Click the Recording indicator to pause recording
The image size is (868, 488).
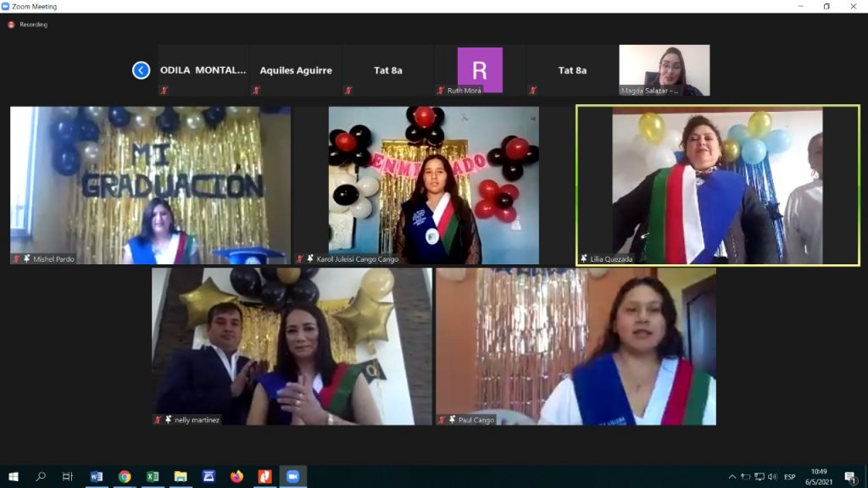point(10,25)
